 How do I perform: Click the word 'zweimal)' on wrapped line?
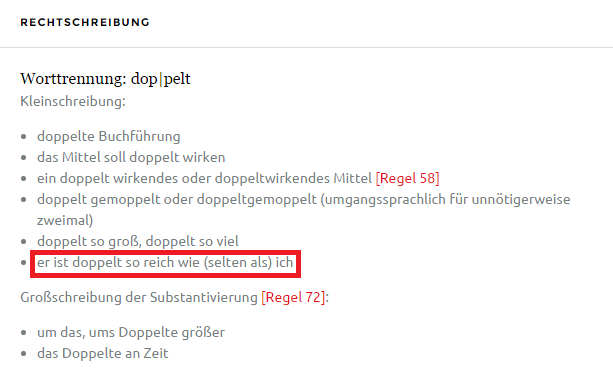[65, 220]
